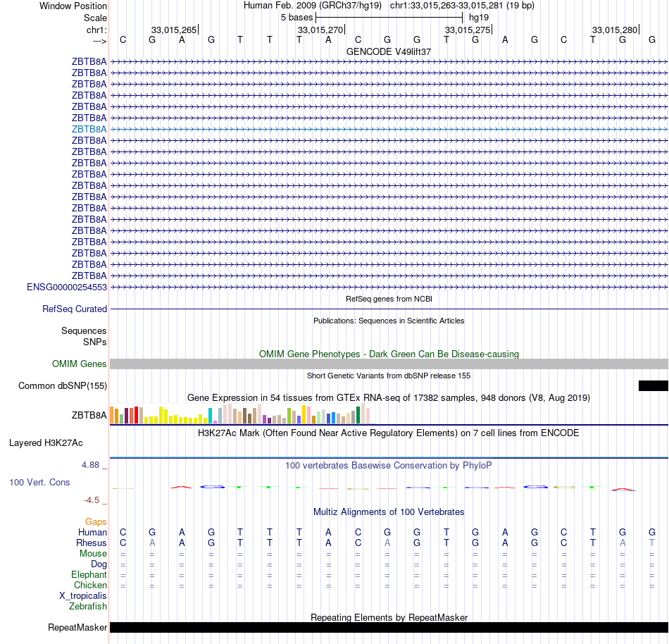Click the RefSeq Curated track label
The height and width of the screenshot is (644, 669).
pos(74,309)
